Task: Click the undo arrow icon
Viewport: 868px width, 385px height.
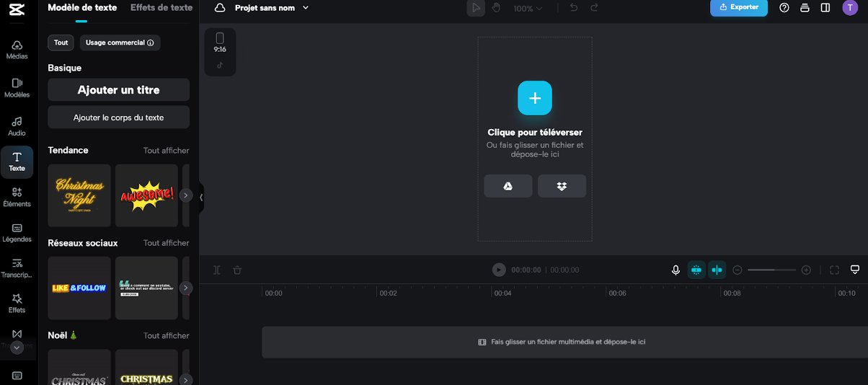Action: coord(574,8)
